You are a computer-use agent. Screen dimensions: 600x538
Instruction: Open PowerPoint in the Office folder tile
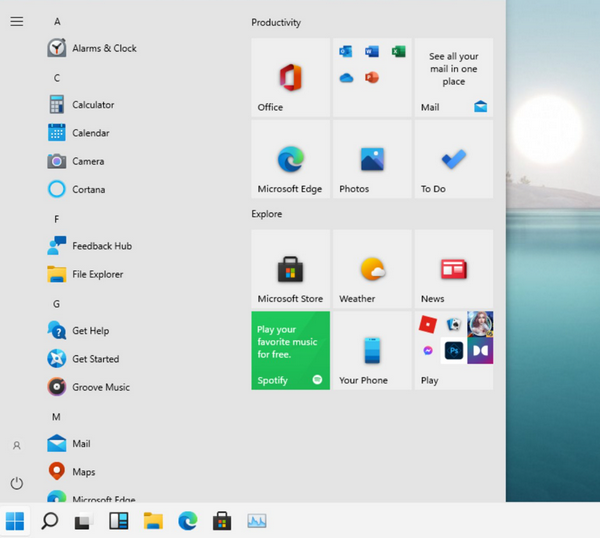pyautogui.click(x=372, y=78)
